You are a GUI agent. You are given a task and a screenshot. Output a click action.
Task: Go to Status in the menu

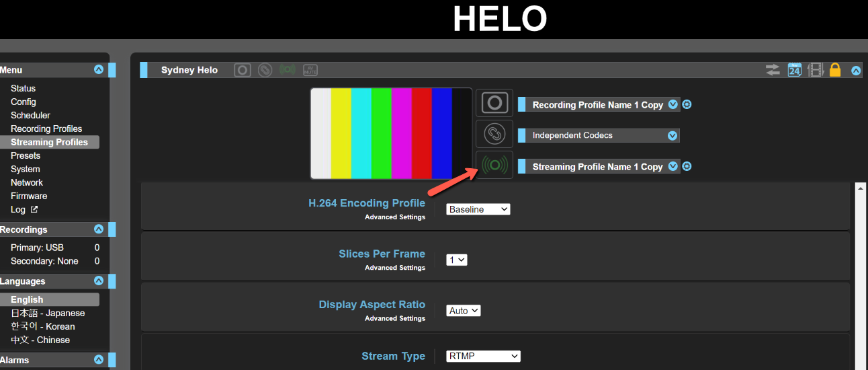23,88
